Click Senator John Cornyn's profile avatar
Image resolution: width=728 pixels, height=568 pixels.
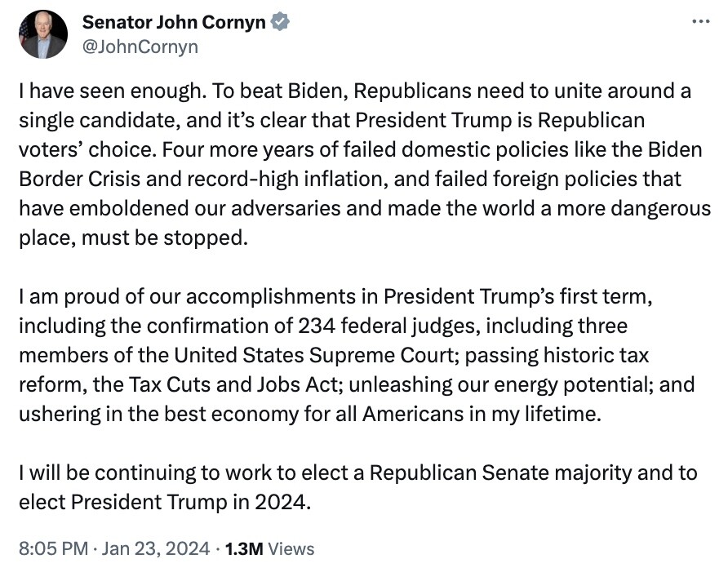click(x=44, y=34)
